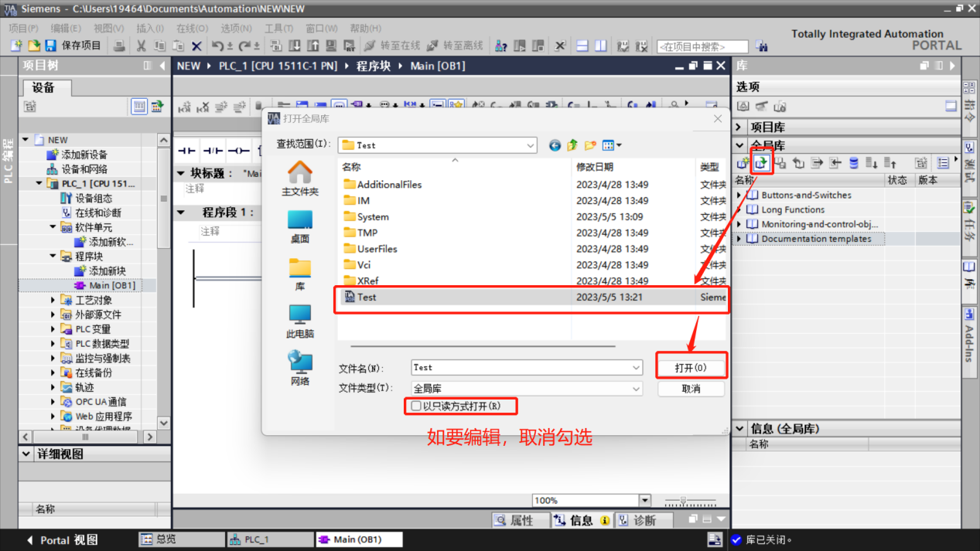Click the This PC (此电脑) shortcut
This screenshot has width=980, height=551.
point(300,321)
